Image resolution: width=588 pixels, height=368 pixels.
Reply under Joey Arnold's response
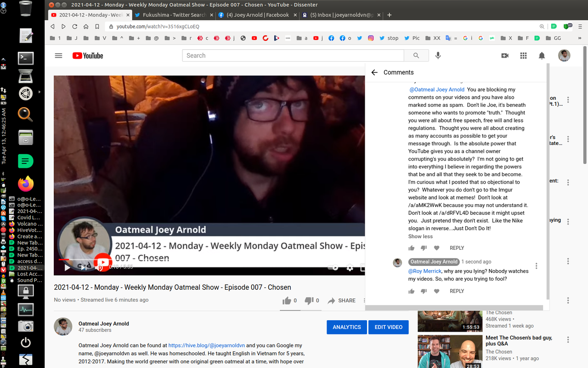pos(457,291)
